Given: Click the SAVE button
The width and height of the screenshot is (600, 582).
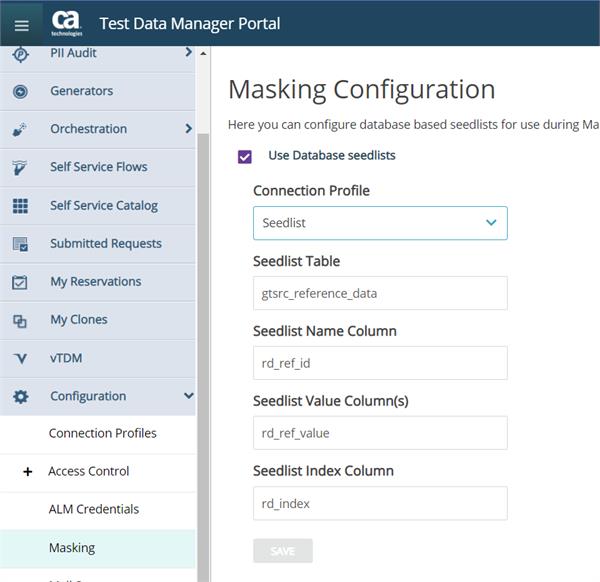Looking at the screenshot, I should point(283,551).
